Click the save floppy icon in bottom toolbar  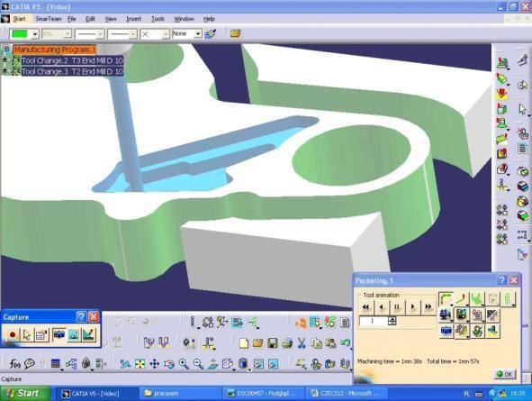tap(273, 343)
